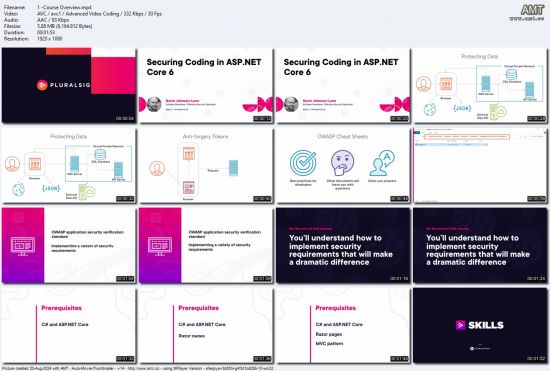Open the OWASP Cheat Sheets slide thumbnail
The width and height of the screenshot is (550, 371).
pyautogui.click(x=343, y=166)
